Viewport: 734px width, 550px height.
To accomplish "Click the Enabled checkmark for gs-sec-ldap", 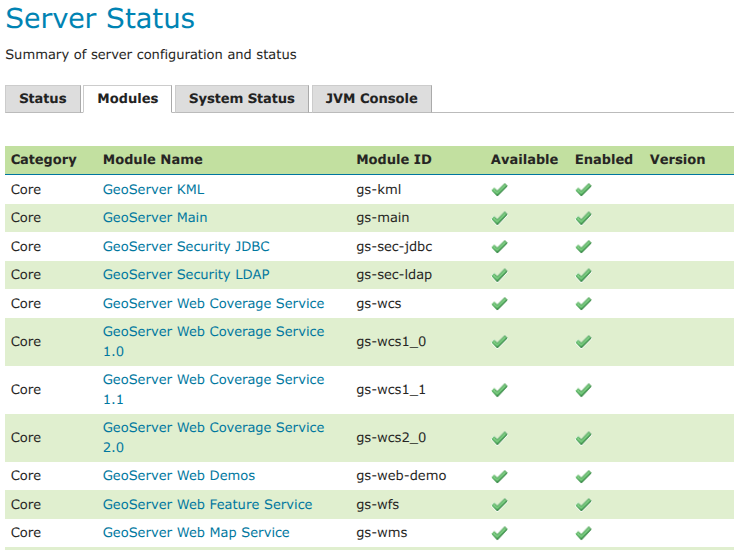I will tap(584, 275).
